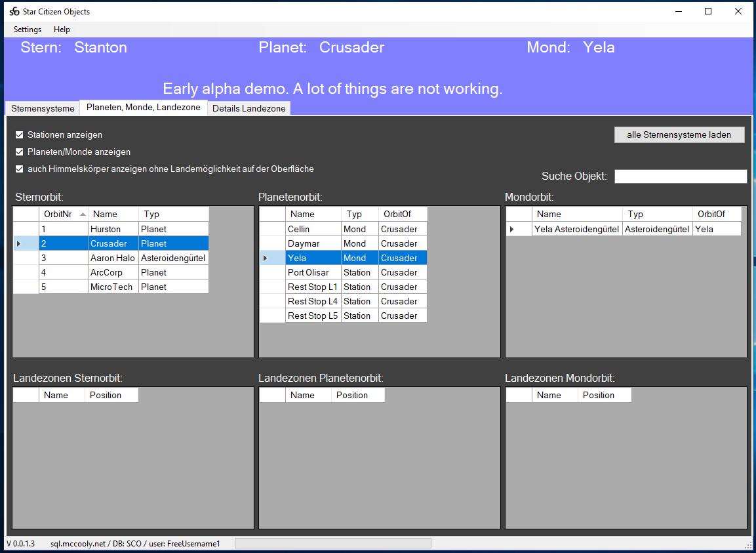Select the Rest Stop L5 row
Image resolution: width=756 pixels, height=553 pixels.
click(x=344, y=316)
